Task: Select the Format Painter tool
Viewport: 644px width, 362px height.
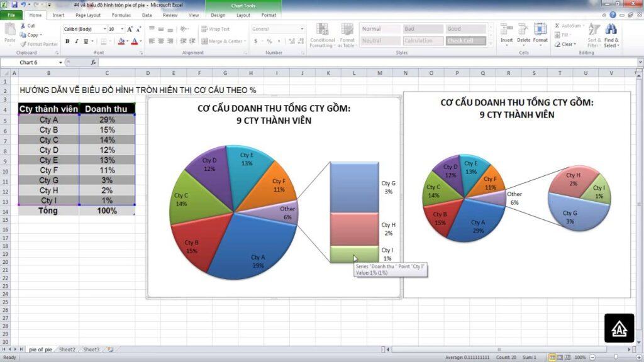Action: click(39, 44)
